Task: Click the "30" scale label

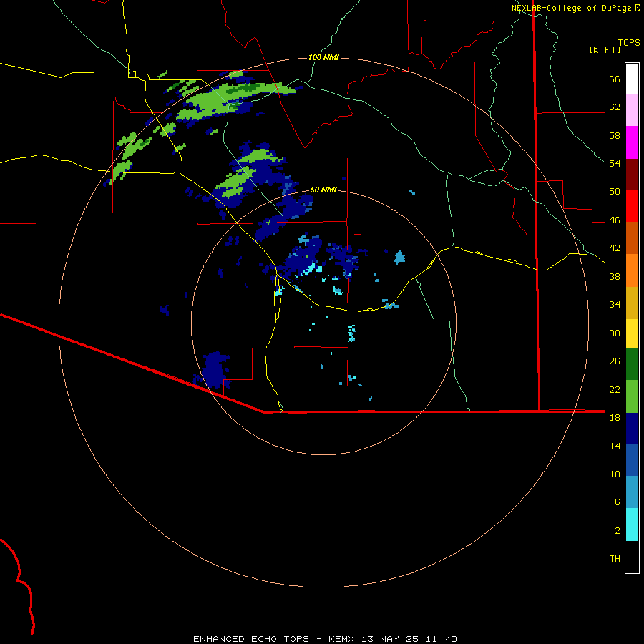Action: [x=615, y=333]
